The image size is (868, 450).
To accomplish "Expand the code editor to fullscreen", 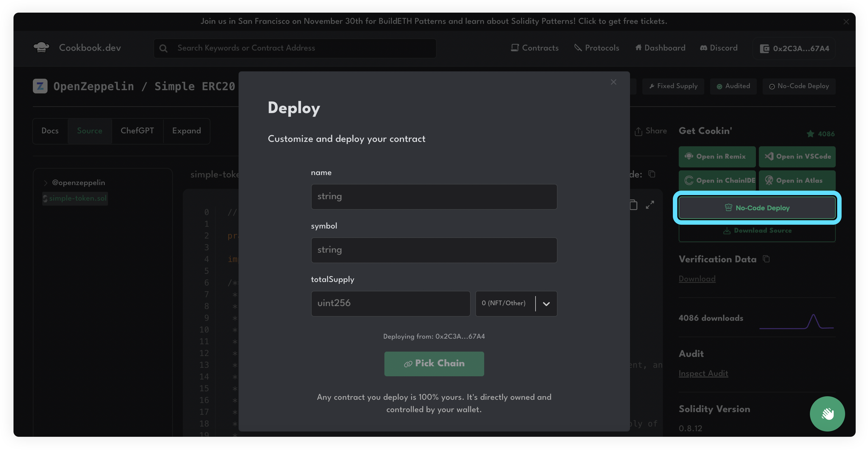I will click(x=650, y=204).
